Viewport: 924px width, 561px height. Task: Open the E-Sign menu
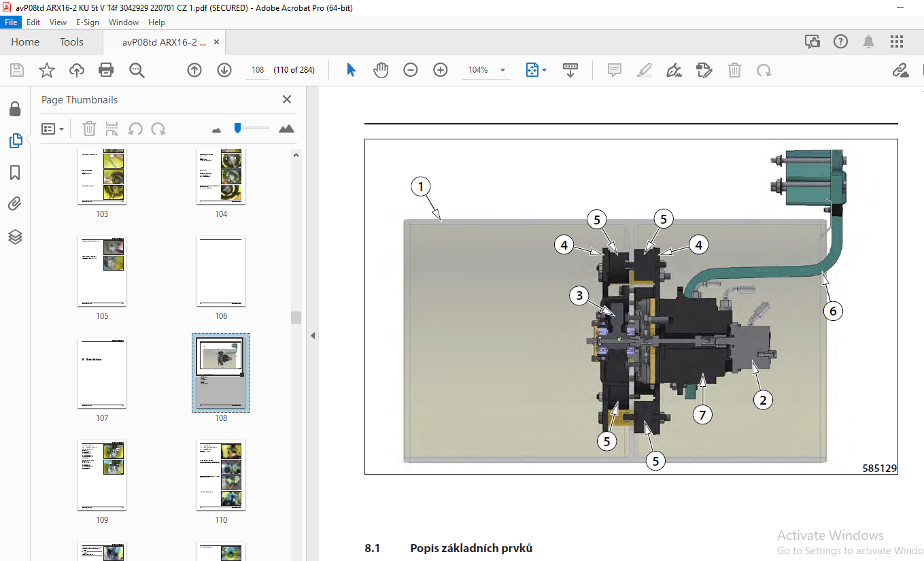click(87, 22)
